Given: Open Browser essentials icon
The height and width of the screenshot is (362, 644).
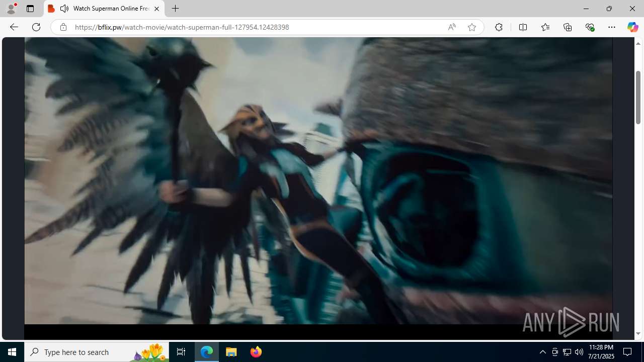Looking at the screenshot, I should [x=590, y=27].
